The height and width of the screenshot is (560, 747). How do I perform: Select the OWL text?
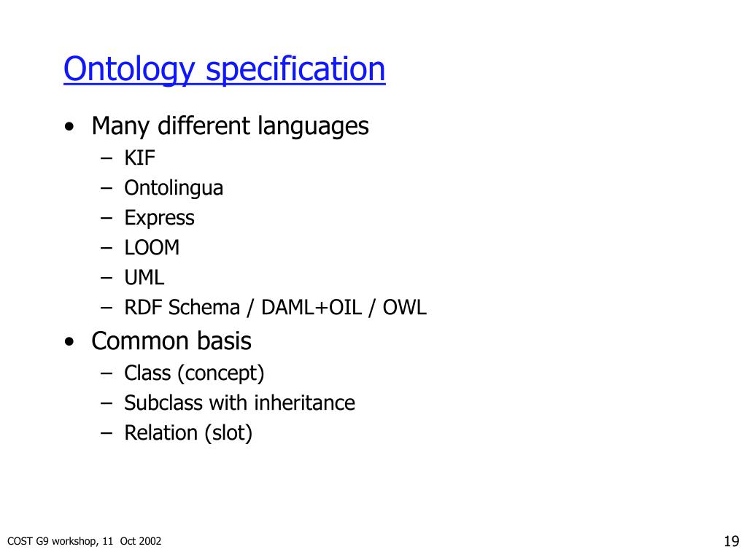tap(404, 308)
